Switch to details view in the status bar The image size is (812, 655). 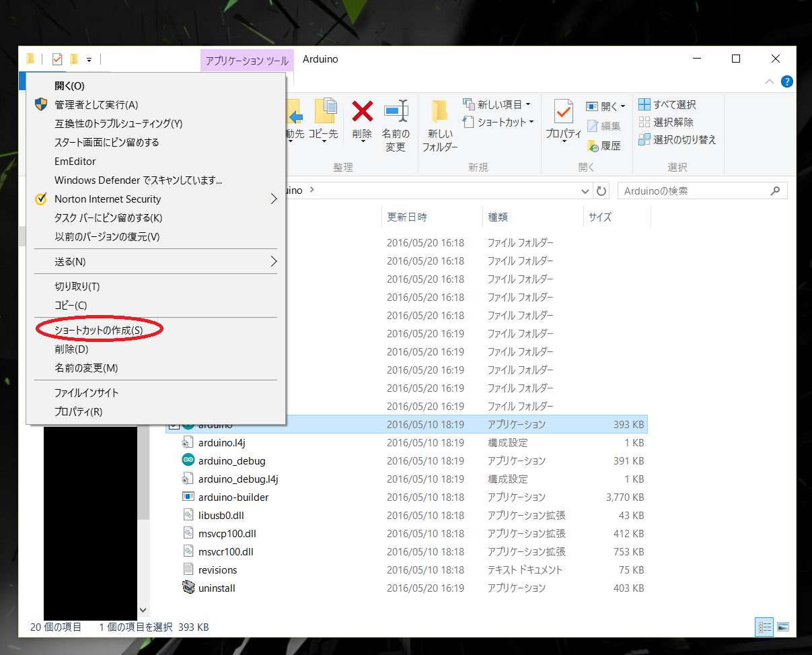[x=765, y=627]
